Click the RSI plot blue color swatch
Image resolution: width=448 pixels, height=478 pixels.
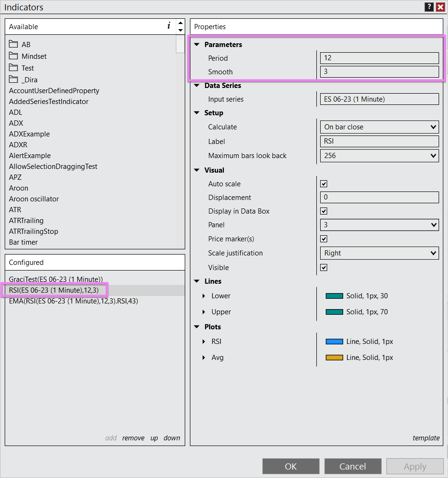coord(334,342)
